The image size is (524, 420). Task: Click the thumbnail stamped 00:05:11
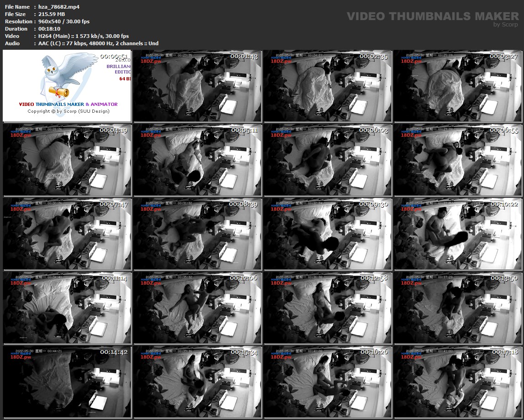[x=197, y=160]
